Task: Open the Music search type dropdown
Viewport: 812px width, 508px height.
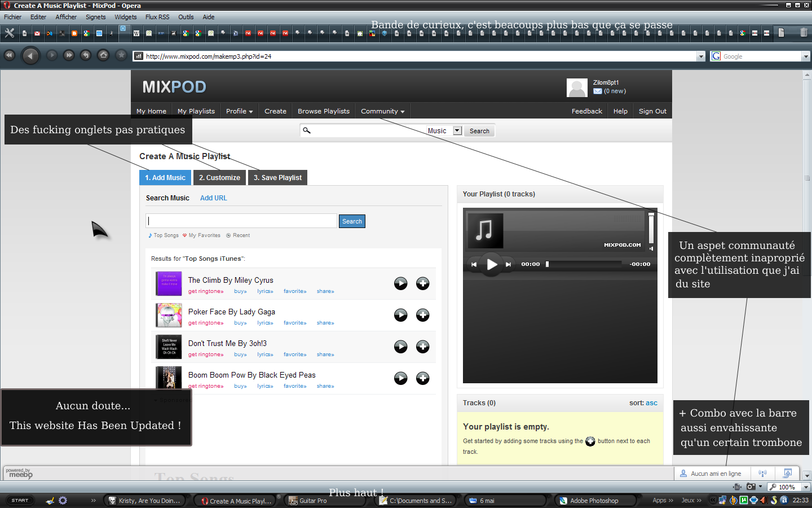Action: pos(457,130)
